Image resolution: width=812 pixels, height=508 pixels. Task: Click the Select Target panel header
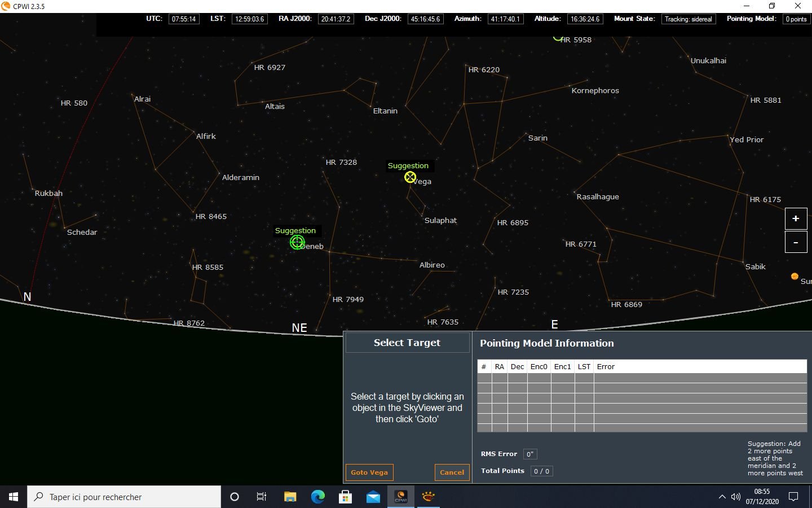coord(407,343)
